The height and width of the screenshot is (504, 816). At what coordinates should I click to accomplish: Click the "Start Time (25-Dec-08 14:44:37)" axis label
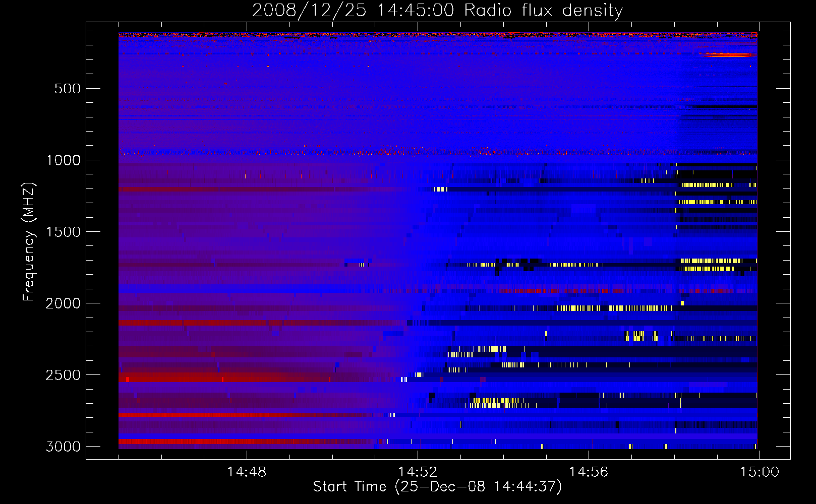437,487
